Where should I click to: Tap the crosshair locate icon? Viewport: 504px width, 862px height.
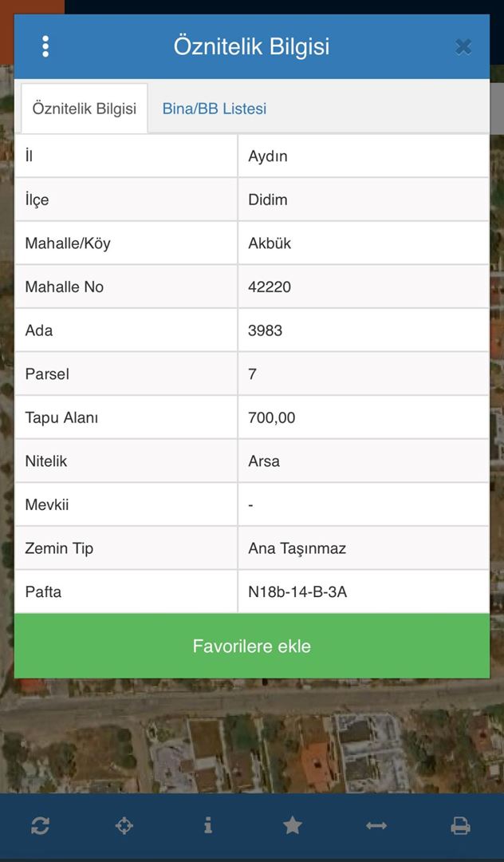click(x=124, y=826)
